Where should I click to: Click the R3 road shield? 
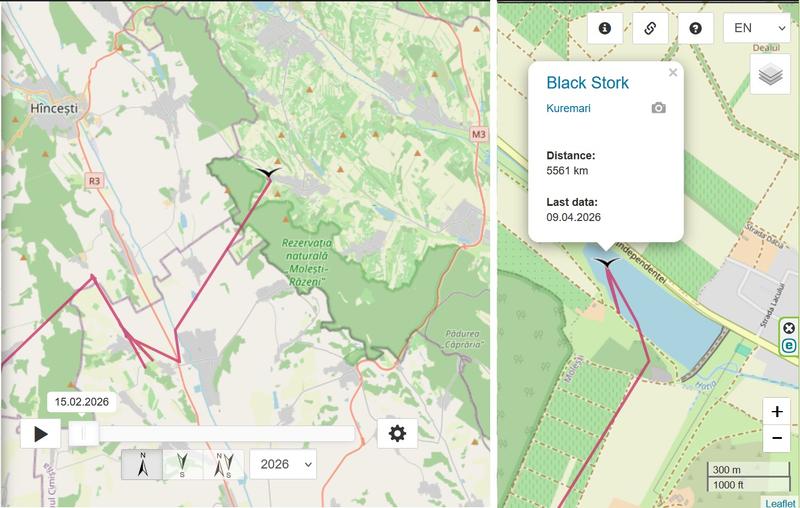pos(94,181)
